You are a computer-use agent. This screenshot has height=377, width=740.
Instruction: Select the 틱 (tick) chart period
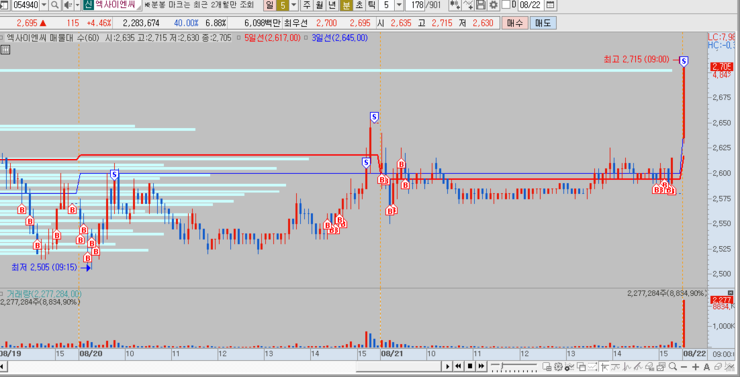click(x=372, y=5)
